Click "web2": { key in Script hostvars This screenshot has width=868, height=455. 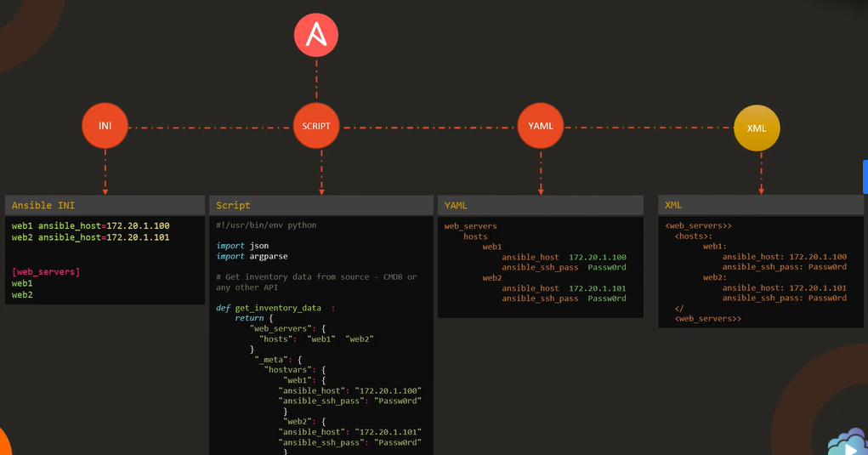tap(304, 422)
